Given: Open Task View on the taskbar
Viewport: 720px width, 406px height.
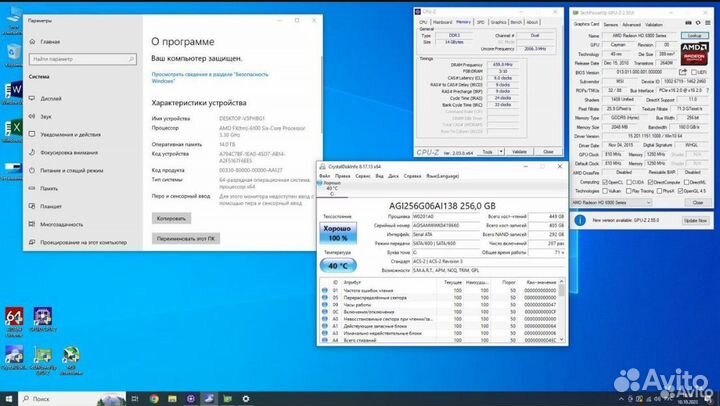Looking at the screenshot, I should [x=135, y=399].
